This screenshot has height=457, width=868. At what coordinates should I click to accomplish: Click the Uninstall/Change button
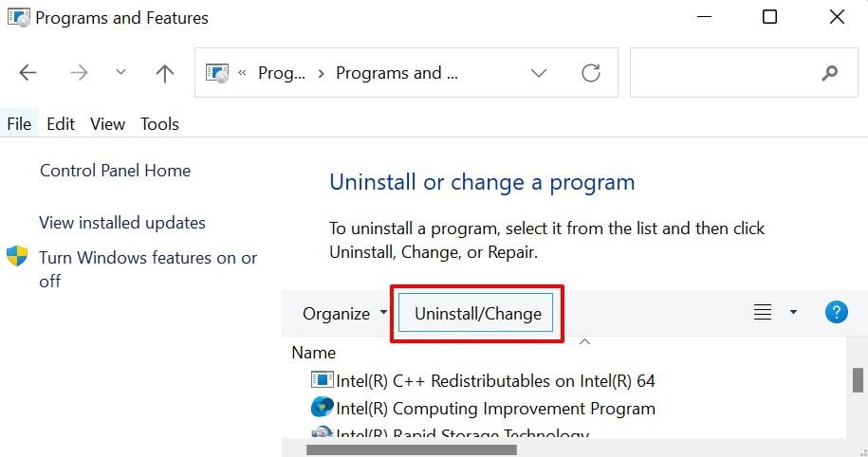point(478,314)
